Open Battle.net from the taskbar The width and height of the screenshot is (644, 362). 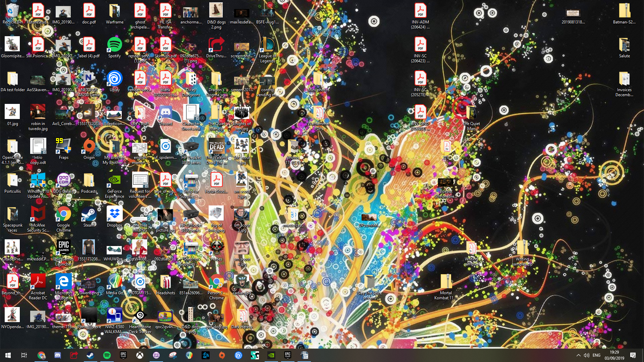coord(206,355)
